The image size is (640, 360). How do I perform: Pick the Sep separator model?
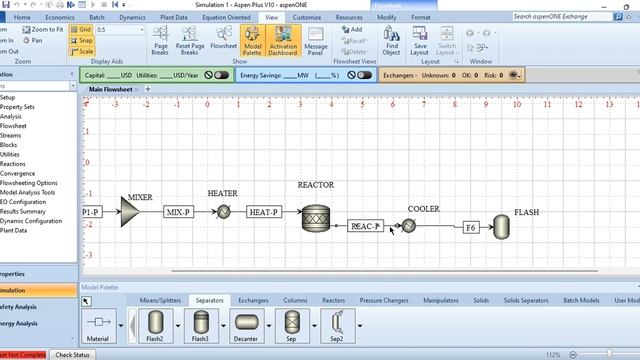click(291, 325)
